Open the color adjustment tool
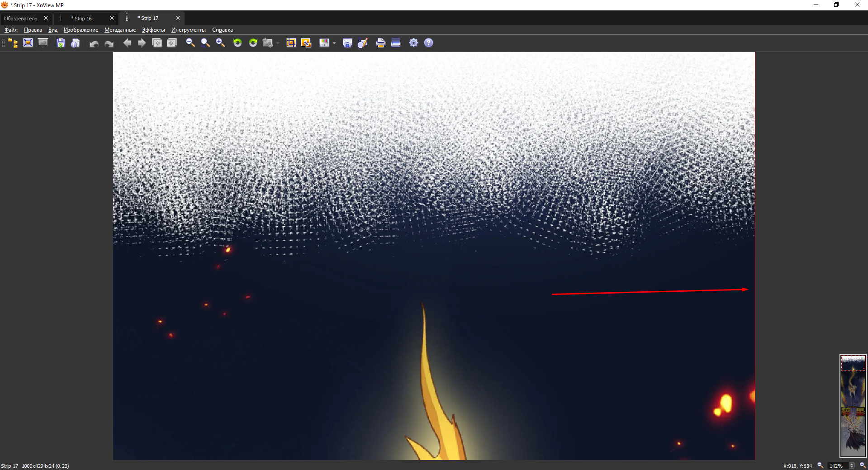Image resolution: width=868 pixels, height=470 pixels. pyautogui.click(x=324, y=43)
